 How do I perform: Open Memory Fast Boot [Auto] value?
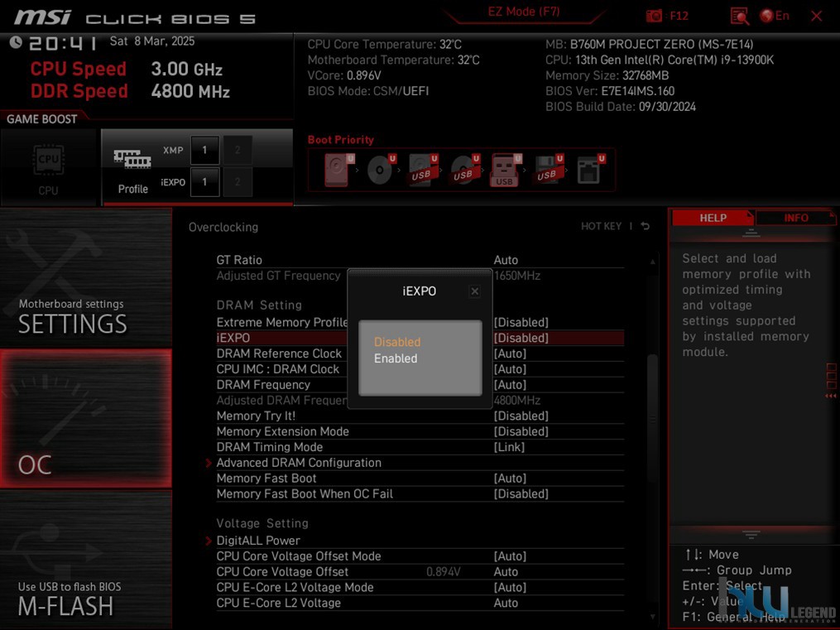point(510,478)
